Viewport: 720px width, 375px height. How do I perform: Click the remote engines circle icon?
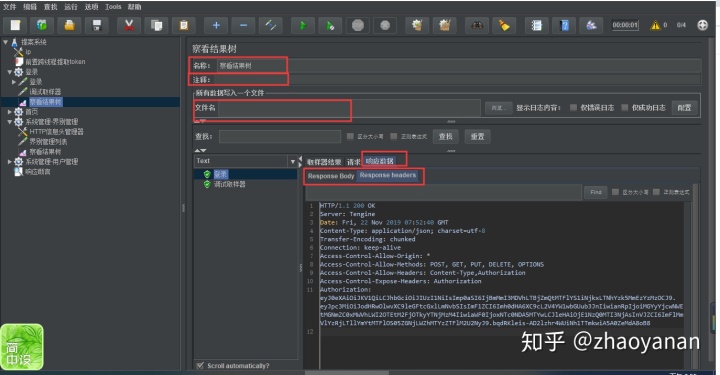(x=702, y=25)
